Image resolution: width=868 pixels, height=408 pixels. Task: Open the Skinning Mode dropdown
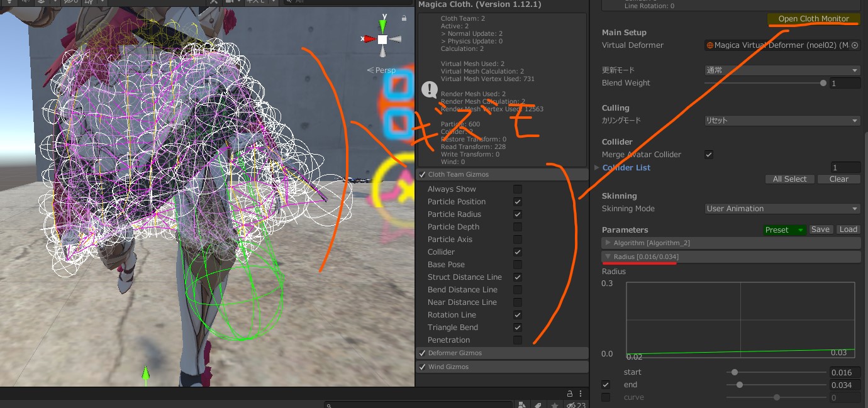pos(782,209)
